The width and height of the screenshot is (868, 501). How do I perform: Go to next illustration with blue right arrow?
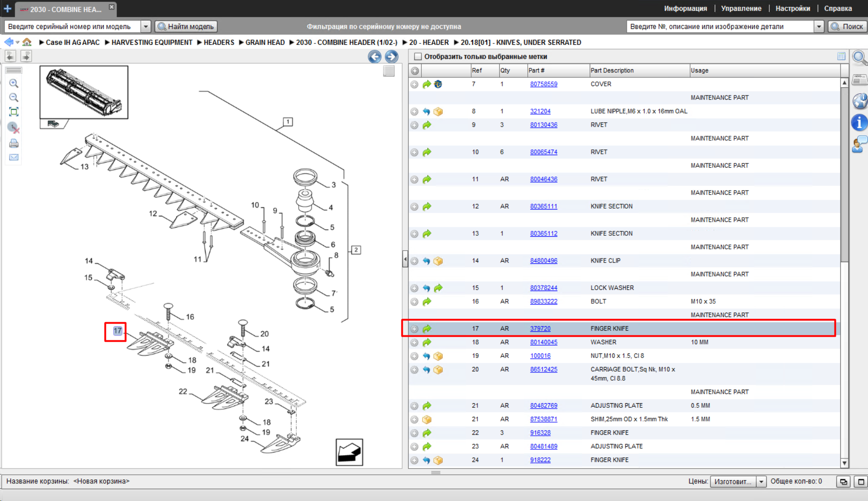(391, 57)
